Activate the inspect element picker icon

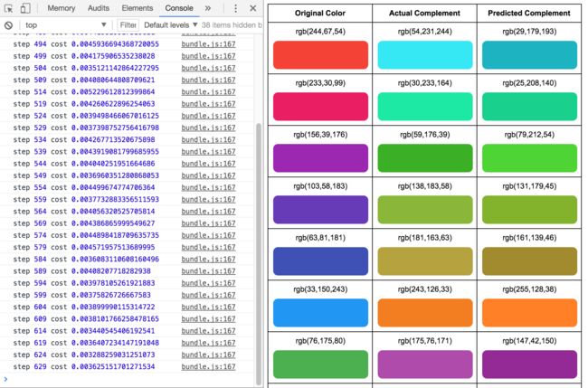[x=9, y=8]
